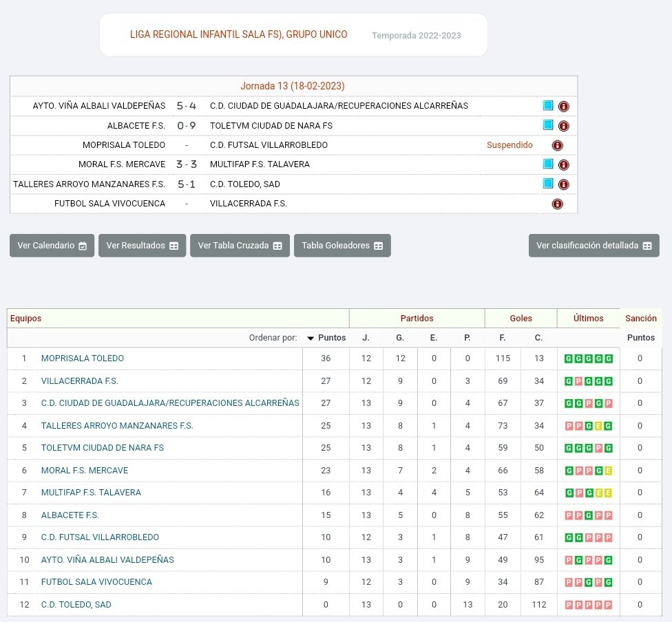Open info icon for Moral vs Multifap match
672x622 pixels.
pyautogui.click(x=564, y=165)
